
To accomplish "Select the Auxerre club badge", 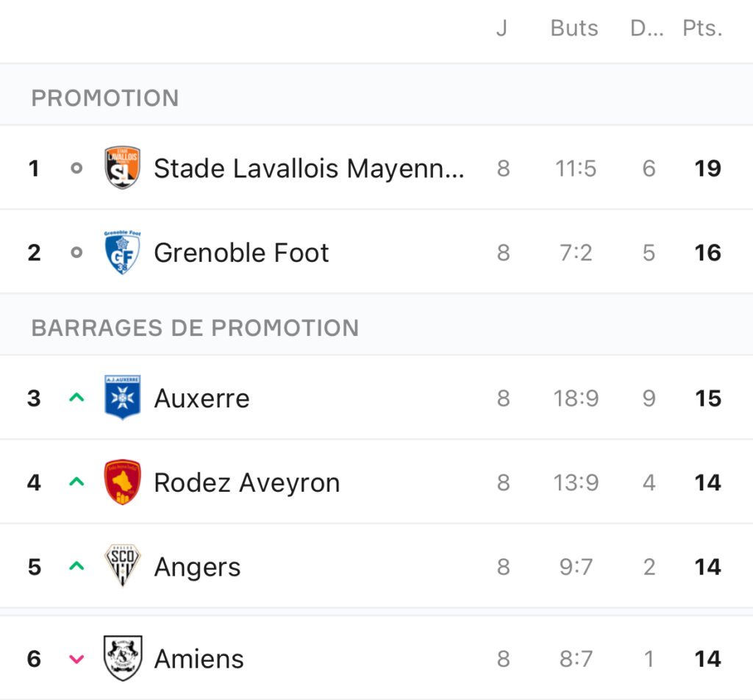I will 123,398.
